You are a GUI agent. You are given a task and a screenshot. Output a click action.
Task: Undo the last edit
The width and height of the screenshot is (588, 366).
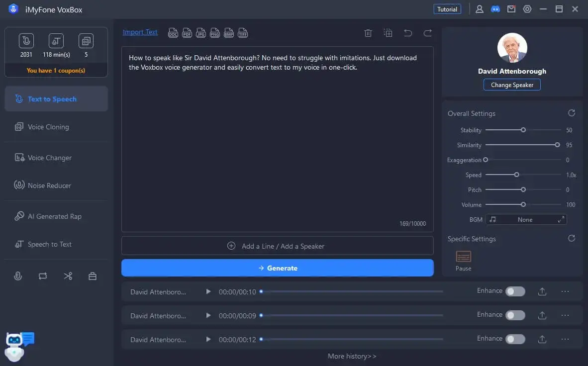(x=407, y=33)
